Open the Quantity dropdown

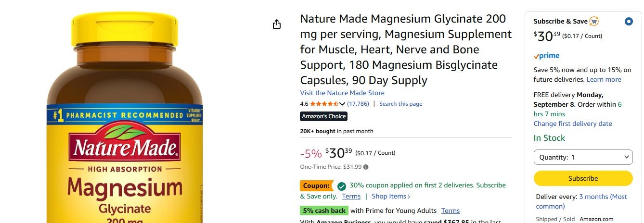583,157
